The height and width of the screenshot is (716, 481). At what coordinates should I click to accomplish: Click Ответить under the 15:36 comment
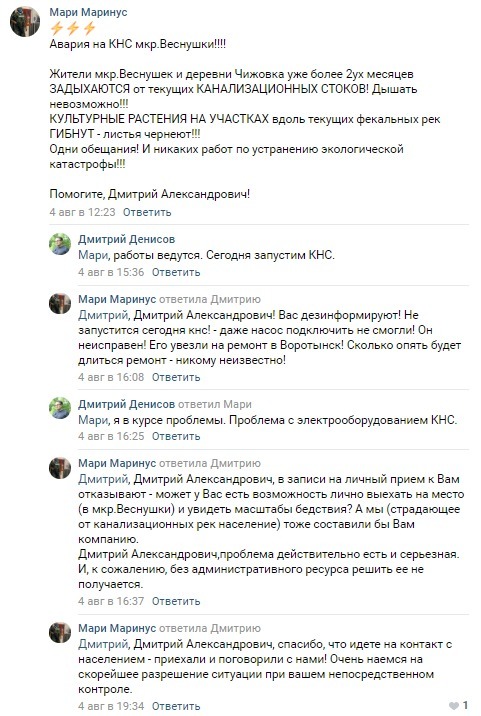tap(176, 272)
